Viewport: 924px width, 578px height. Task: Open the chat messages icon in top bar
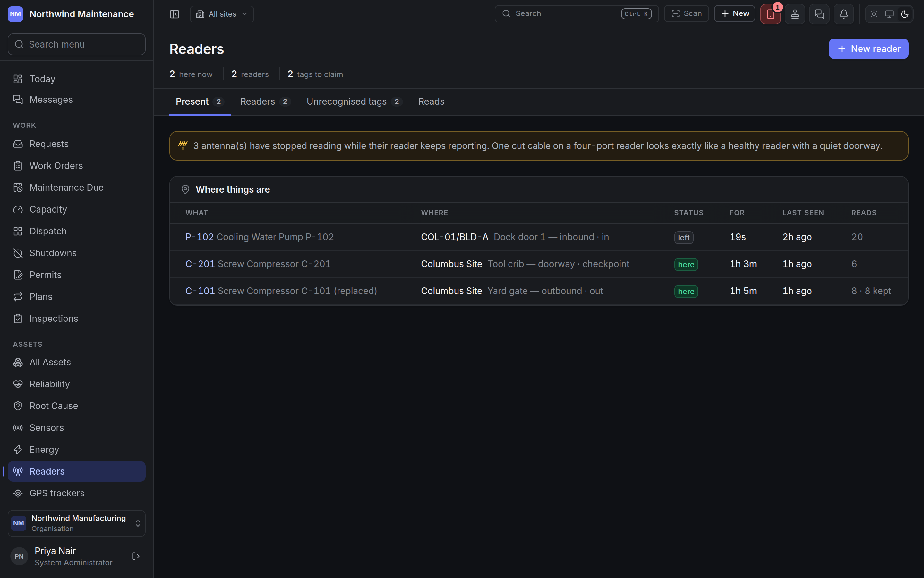click(x=819, y=14)
